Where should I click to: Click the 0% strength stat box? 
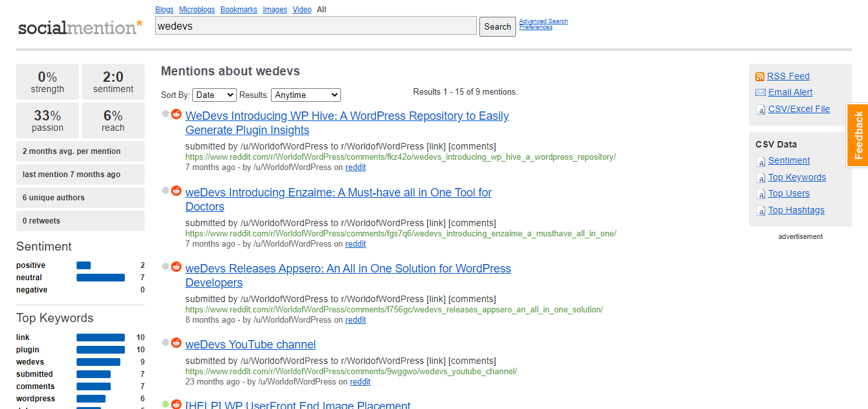tap(48, 82)
